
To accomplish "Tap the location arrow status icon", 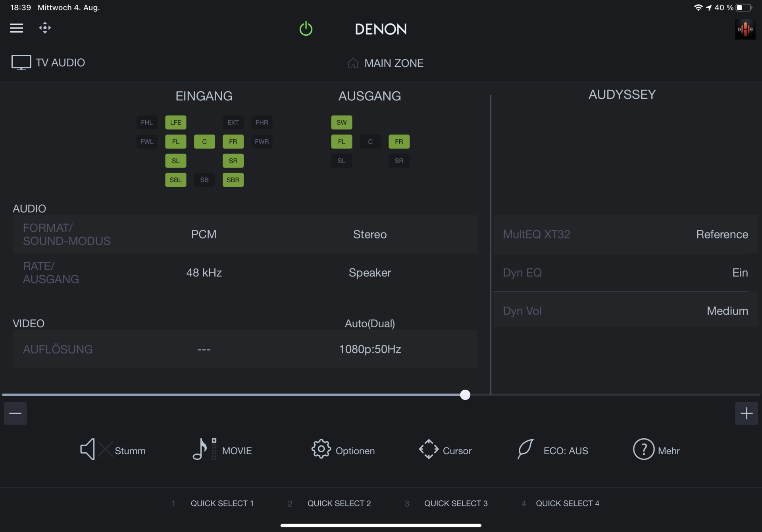I will click(x=709, y=8).
